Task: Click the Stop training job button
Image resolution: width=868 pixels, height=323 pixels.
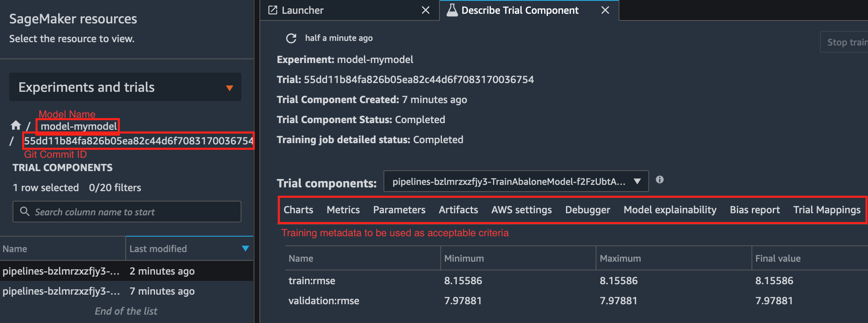Action: pyautogui.click(x=845, y=42)
